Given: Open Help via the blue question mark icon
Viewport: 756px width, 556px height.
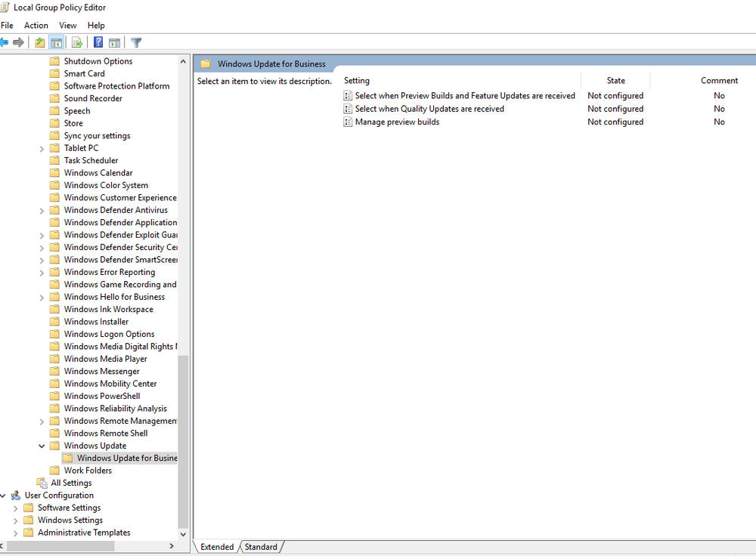Looking at the screenshot, I should pos(98,42).
